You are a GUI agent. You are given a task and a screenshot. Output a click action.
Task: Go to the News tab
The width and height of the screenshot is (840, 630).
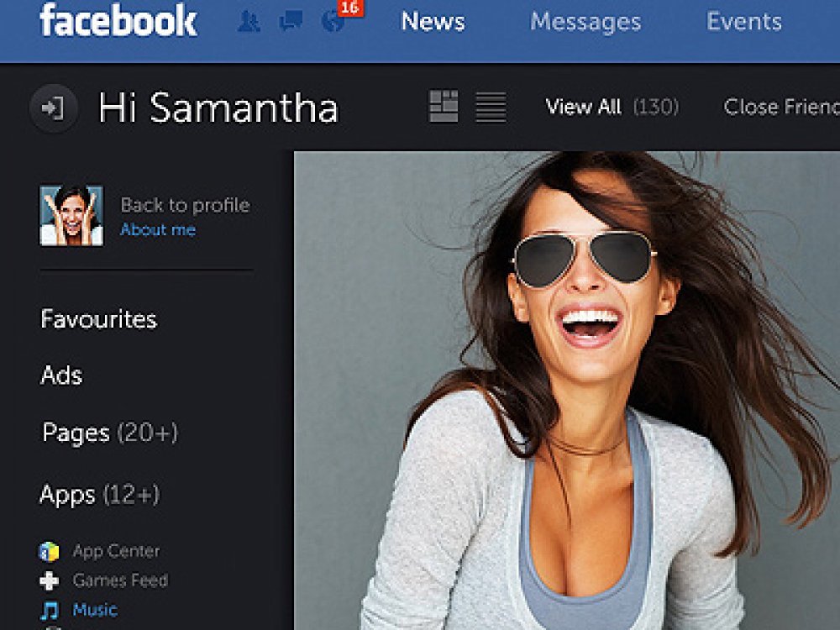coord(433,22)
